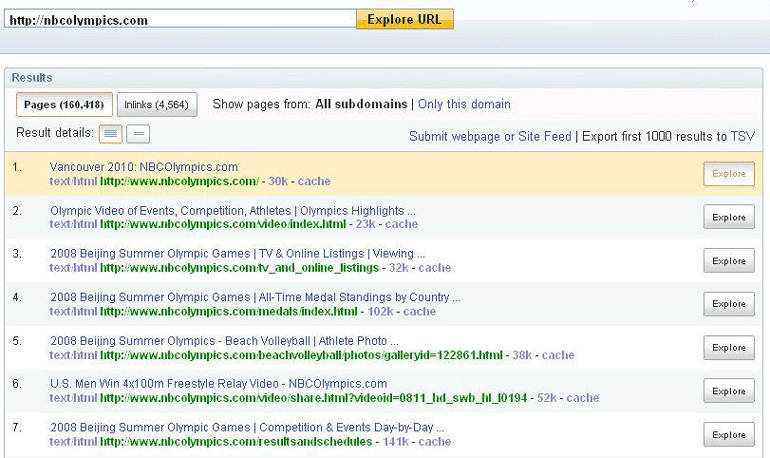
Task: Open the video/index.html URL
Action: [x=223, y=224]
